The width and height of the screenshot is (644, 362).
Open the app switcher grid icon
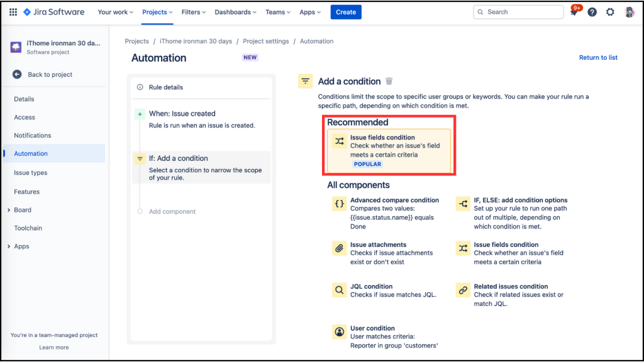point(13,12)
